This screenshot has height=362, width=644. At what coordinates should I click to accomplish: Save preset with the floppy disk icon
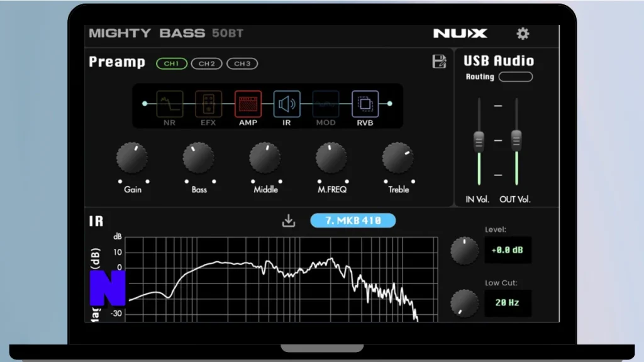click(x=439, y=62)
